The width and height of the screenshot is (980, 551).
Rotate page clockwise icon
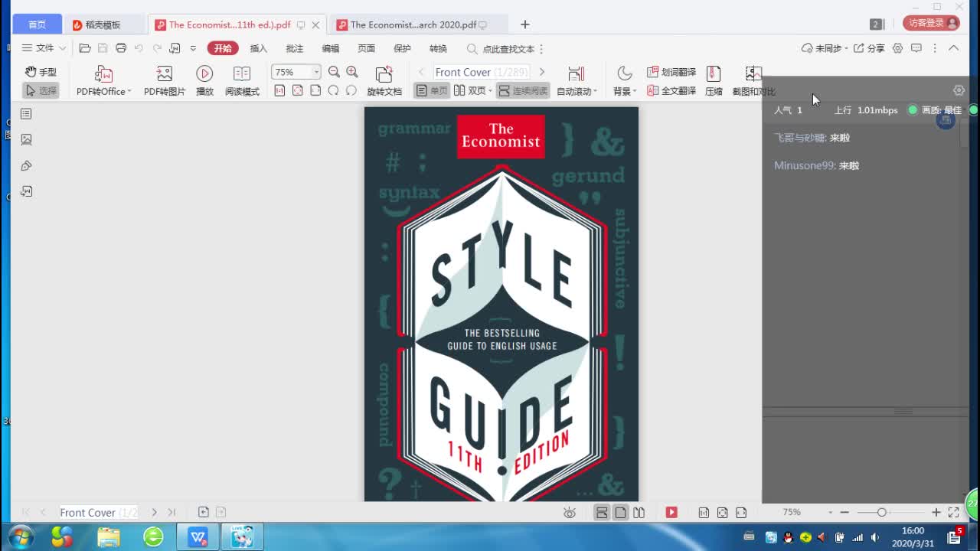click(x=351, y=90)
